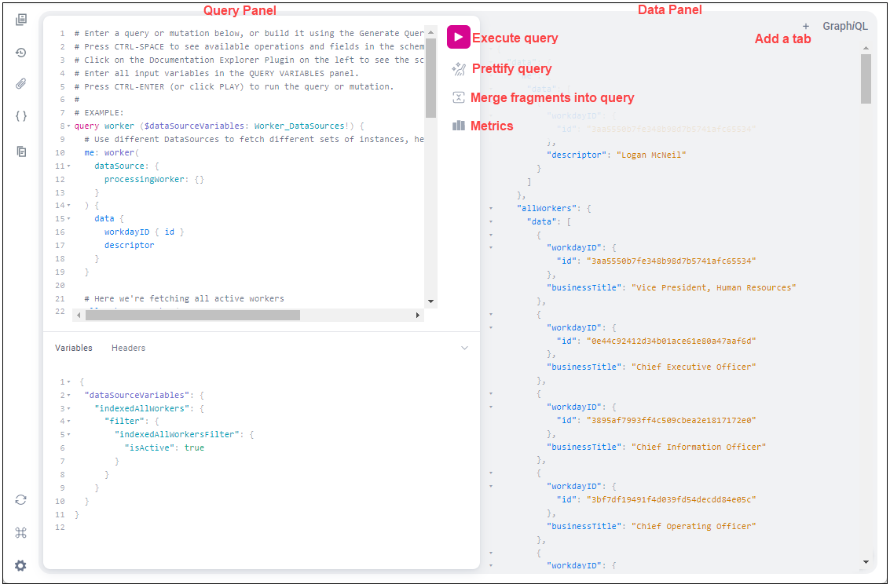The height and width of the screenshot is (588, 890).
Task: Open the settings gear icon
Action: click(x=21, y=565)
